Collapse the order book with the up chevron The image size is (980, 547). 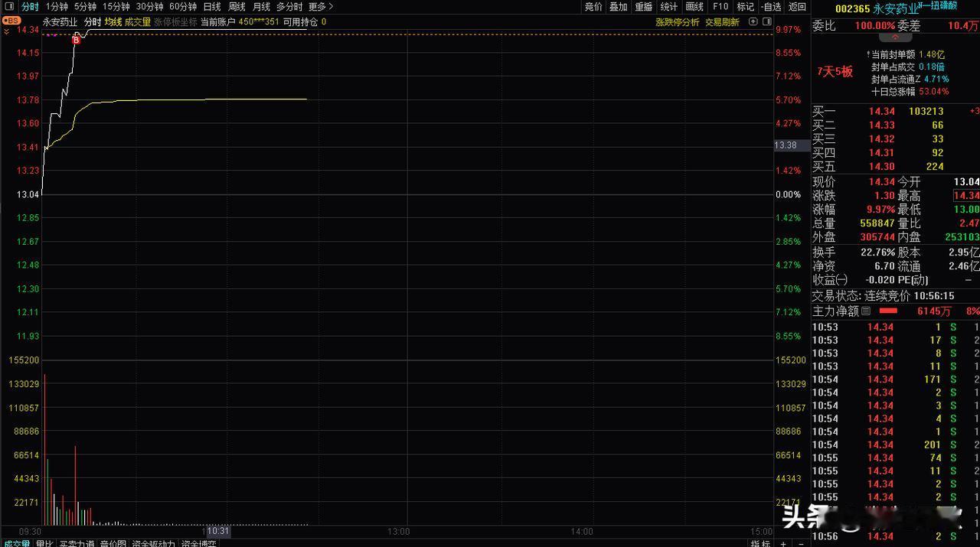click(x=895, y=37)
